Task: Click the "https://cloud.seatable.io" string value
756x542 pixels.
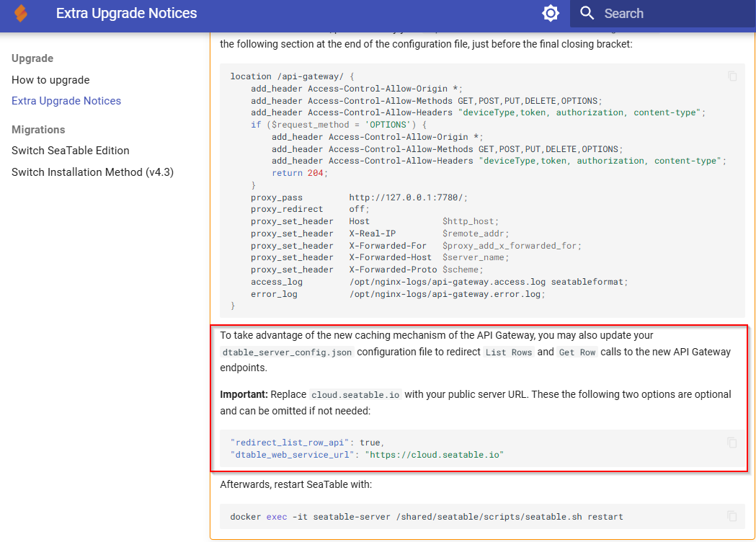Action: click(435, 455)
